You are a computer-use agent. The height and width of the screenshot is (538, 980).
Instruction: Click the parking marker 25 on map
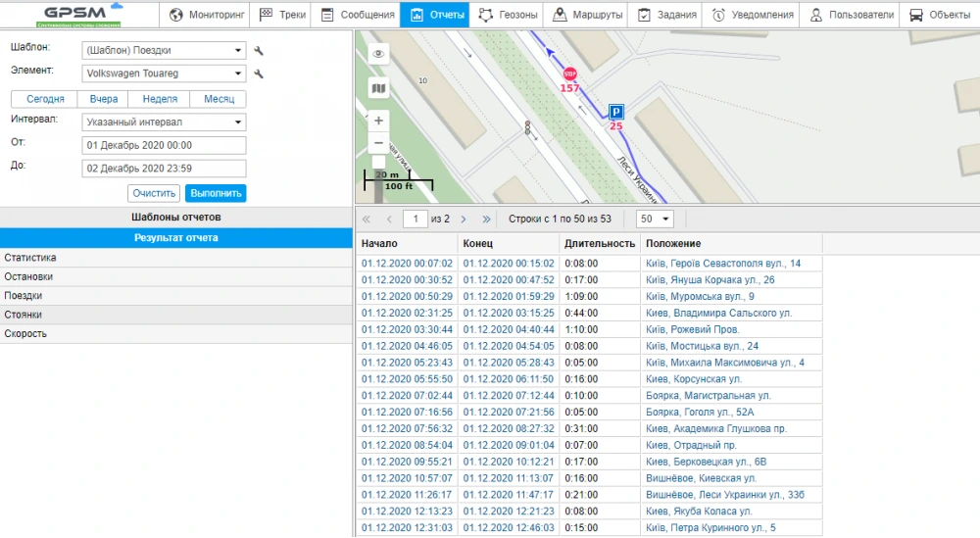coord(615,112)
